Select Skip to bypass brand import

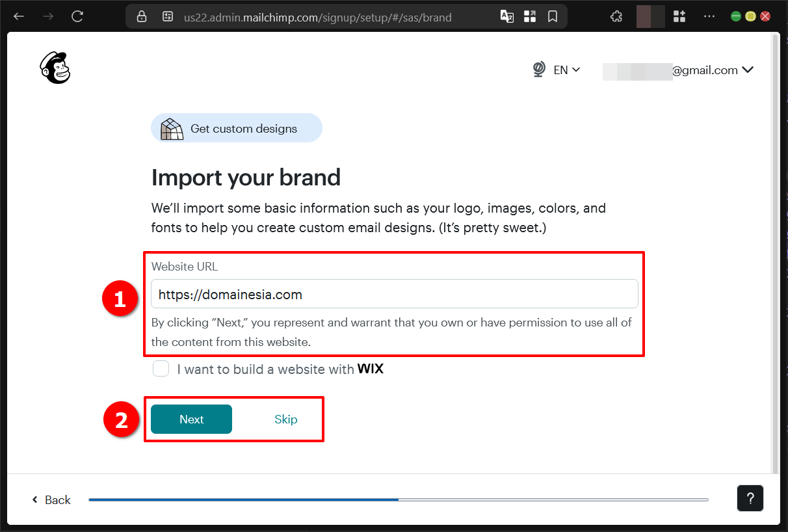click(x=286, y=419)
